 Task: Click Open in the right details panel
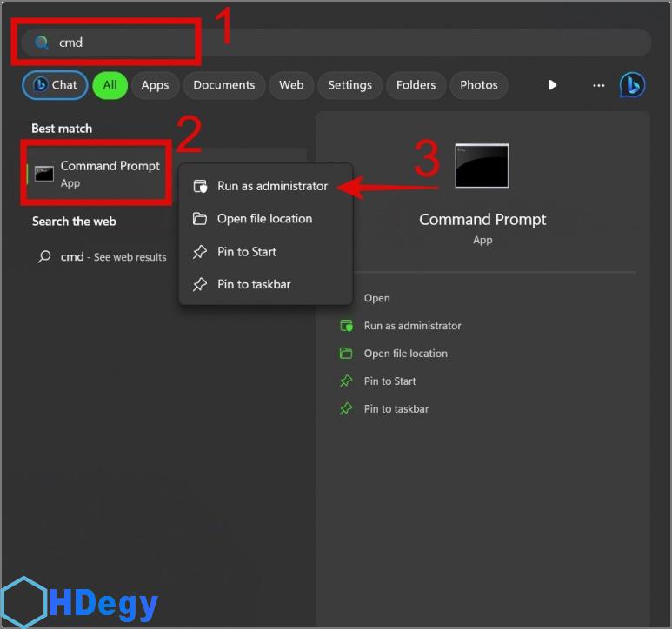pos(376,298)
